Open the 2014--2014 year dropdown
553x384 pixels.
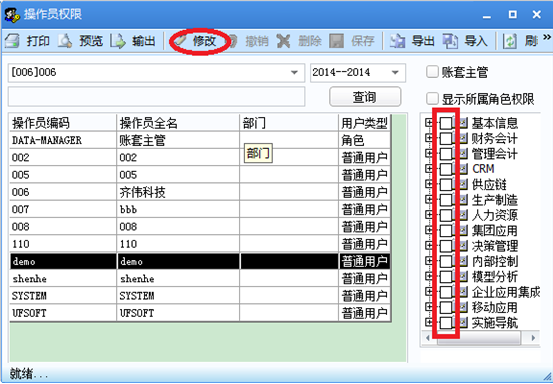[395, 73]
